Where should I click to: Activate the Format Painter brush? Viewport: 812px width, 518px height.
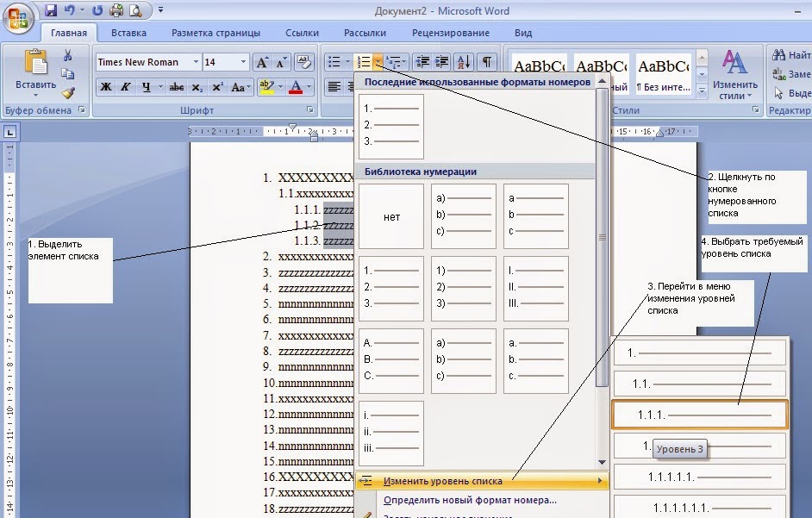[x=68, y=93]
